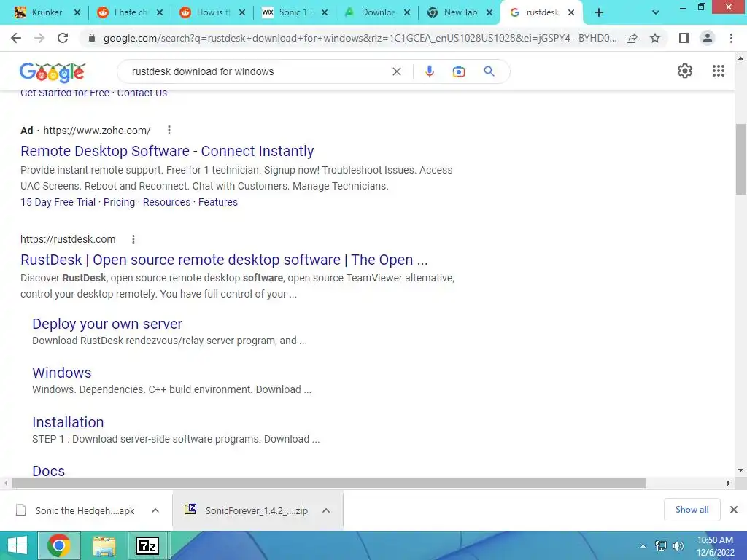Click 'Get Started for Free' link

point(65,93)
